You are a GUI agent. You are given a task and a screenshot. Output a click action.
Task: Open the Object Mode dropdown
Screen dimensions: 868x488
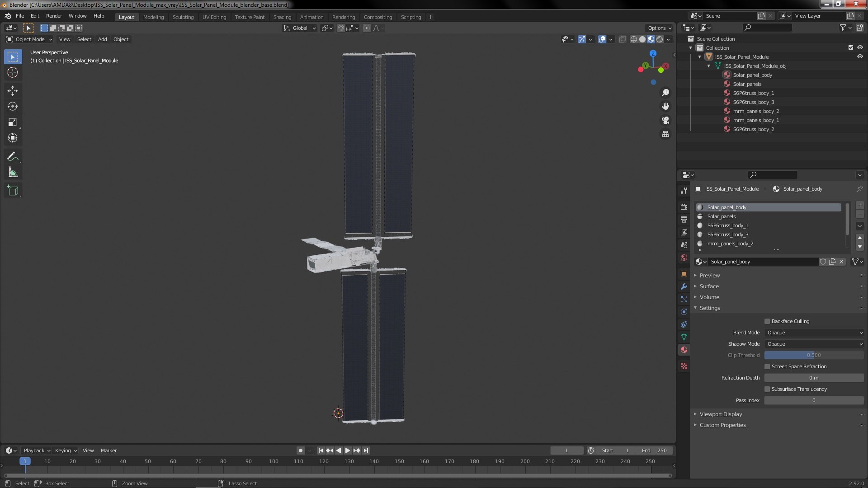point(30,39)
